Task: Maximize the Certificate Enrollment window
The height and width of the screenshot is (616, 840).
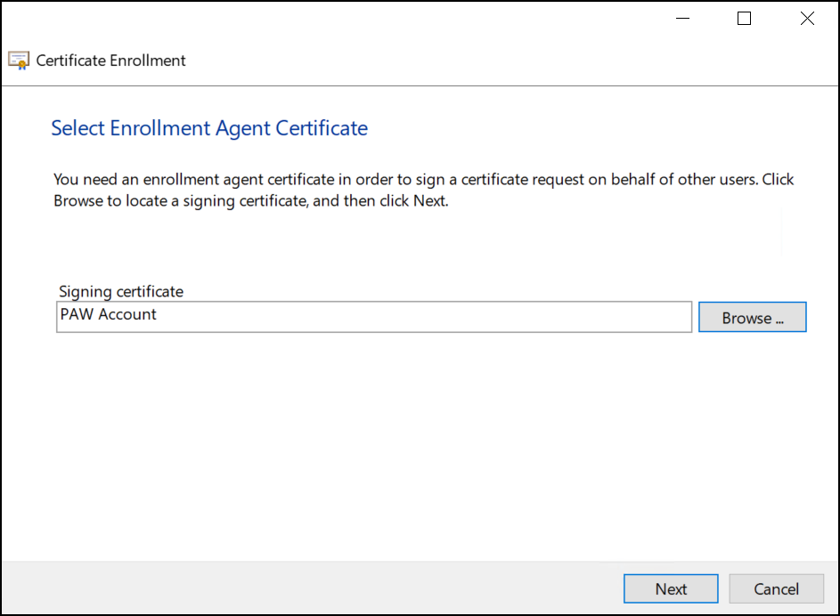Action: click(744, 18)
